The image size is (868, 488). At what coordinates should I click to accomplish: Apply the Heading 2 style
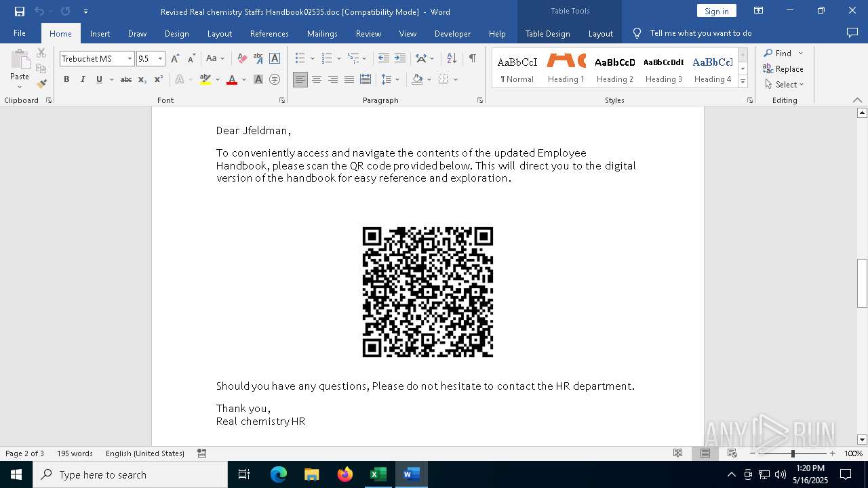pyautogui.click(x=615, y=69)
